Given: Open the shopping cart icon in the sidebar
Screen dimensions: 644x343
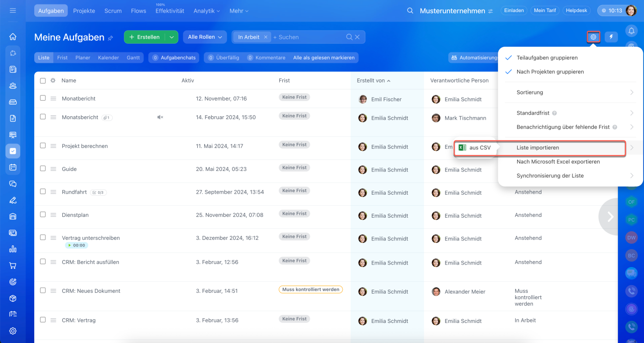Looking at the screenshot, I should 13,266.
